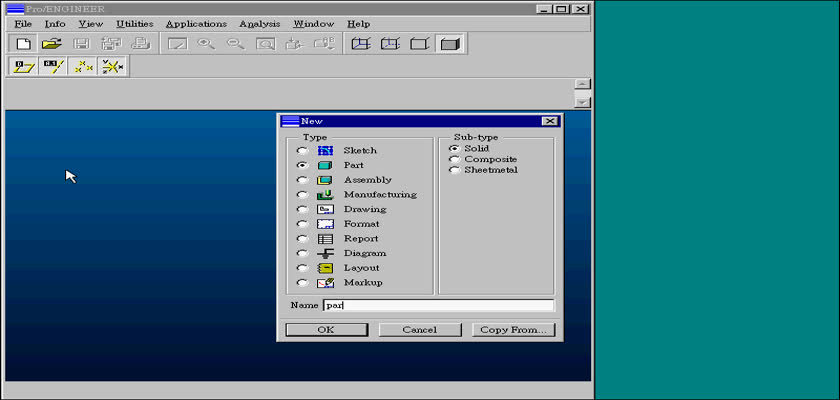Click the Save diskette toolbar icon
The height and width of the screenshot is (400, 840).
point(81,44)
